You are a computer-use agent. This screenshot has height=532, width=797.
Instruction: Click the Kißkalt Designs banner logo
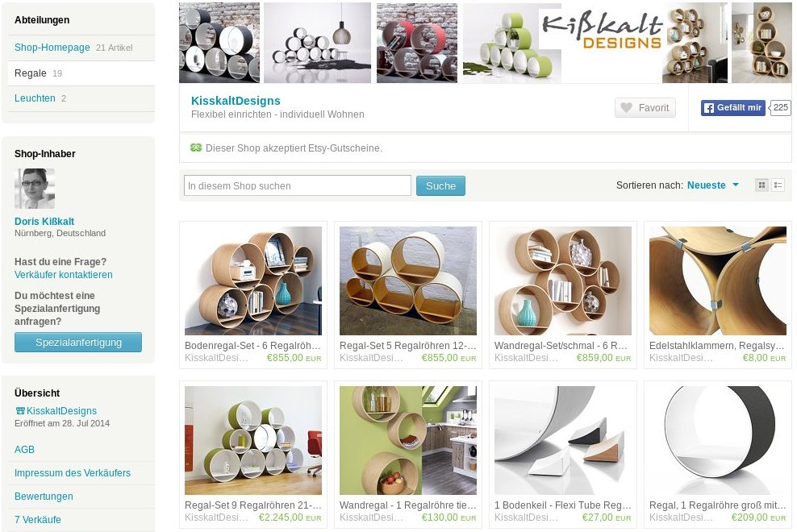603,31
